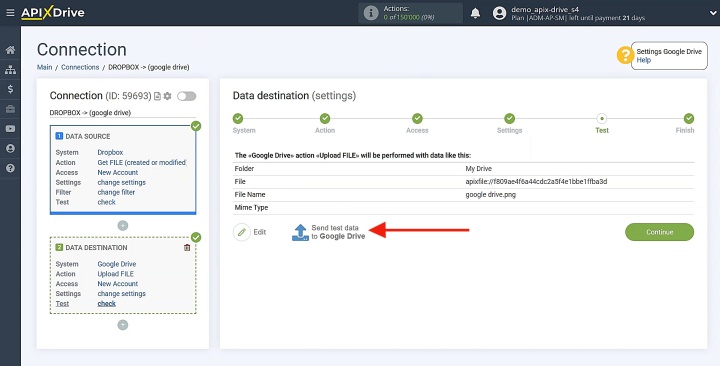Open the billing dollar sidebar icon
Image resolution: width=720 pixels, height=366 pixels.
point(10,89)
